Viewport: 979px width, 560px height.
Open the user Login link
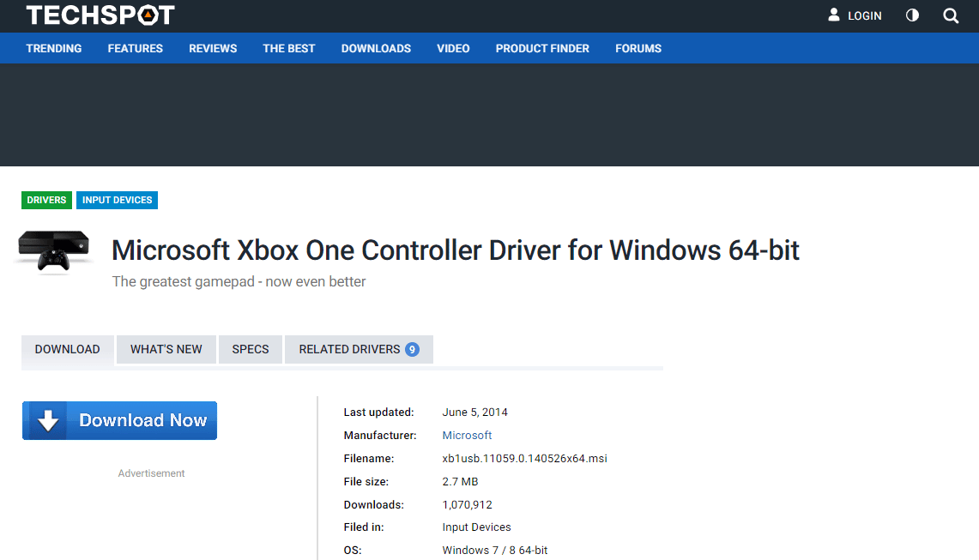[x=854, y=15]
